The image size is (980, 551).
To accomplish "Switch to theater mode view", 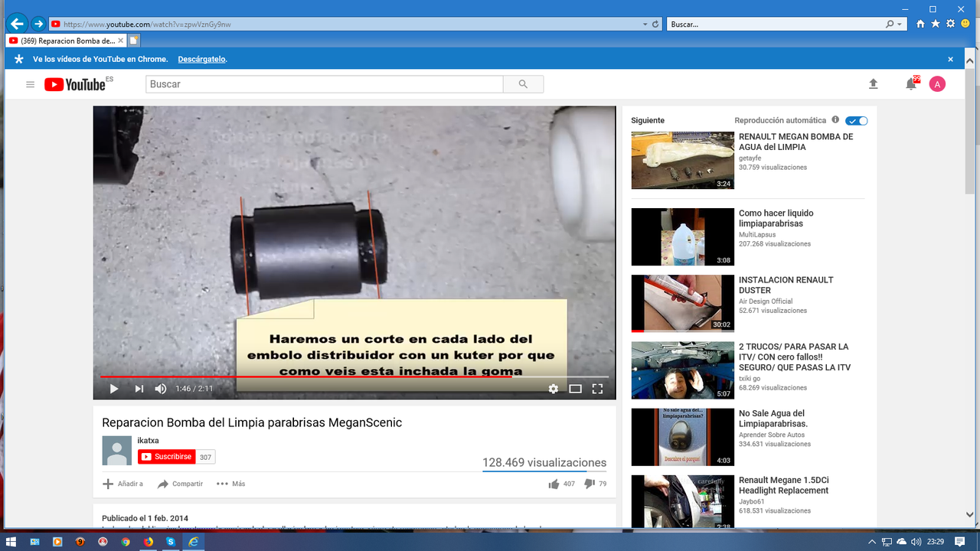I will (576, 389).
